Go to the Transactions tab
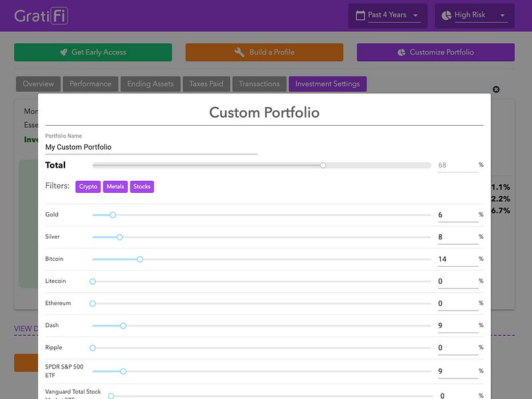Screen dimensions: 532x399 click(259, 84)
